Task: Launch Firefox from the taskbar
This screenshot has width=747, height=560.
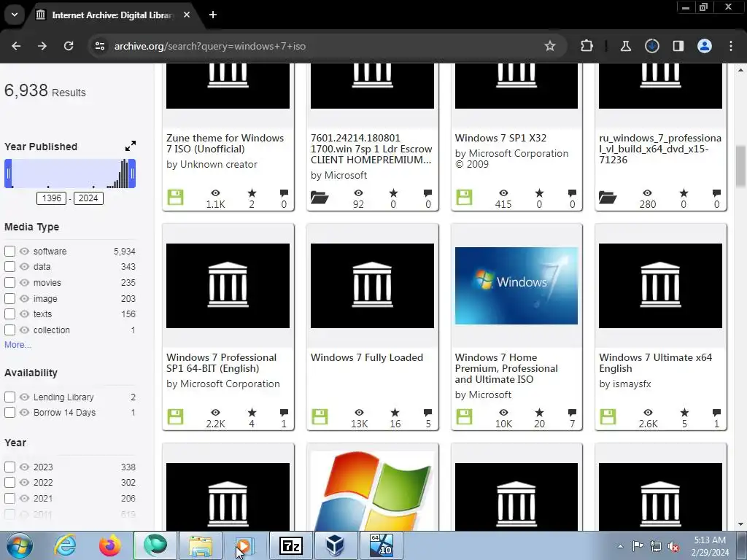Action: pos(110,545)
